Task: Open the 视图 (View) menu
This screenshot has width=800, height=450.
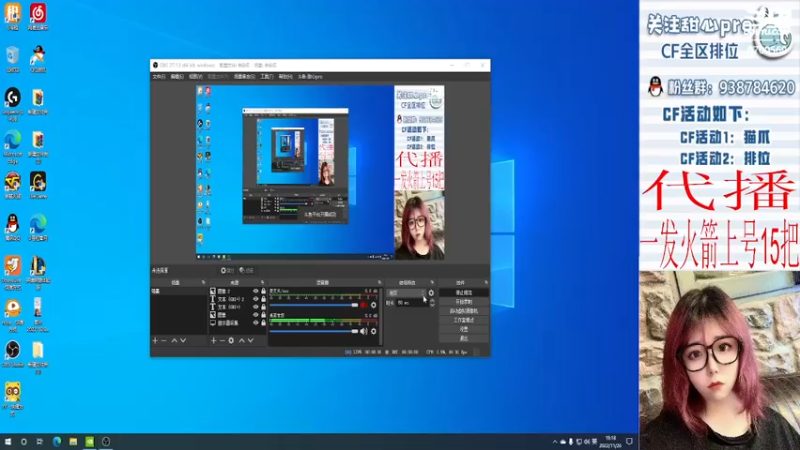Action: (x=195, y=77)
